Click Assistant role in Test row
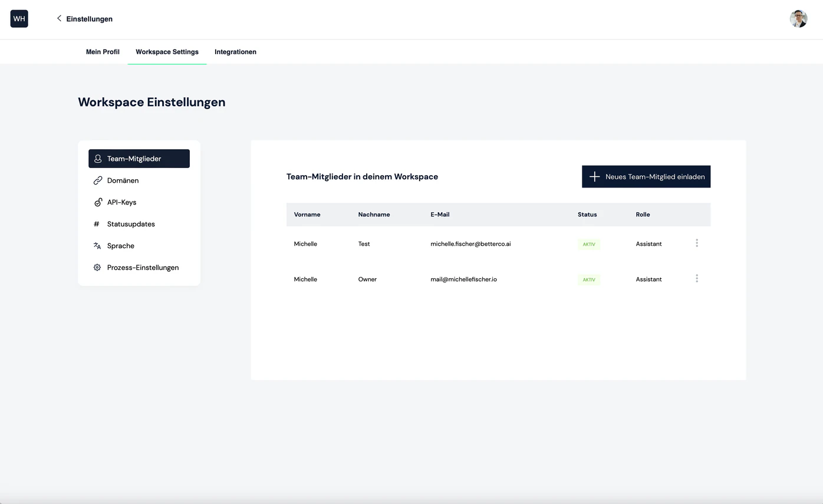 (x=648, y=244)
